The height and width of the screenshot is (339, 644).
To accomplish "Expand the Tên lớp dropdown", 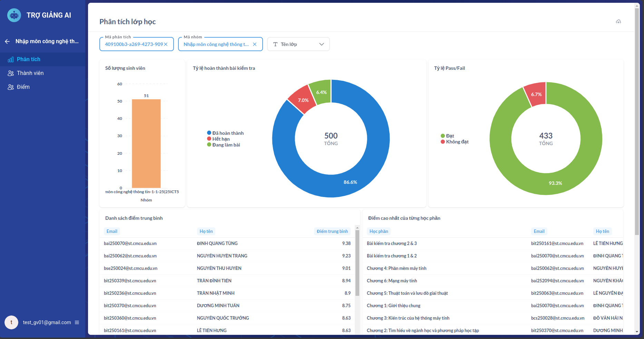I will (x=321, y=44).
